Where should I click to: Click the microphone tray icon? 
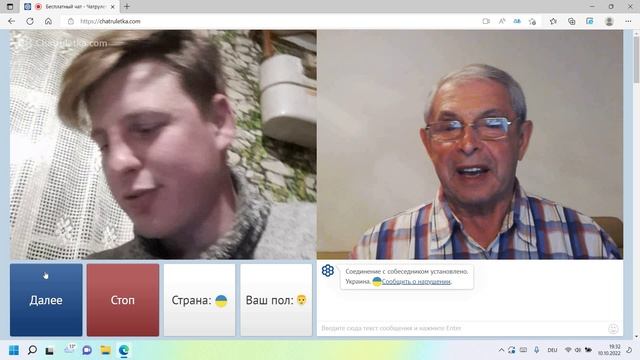(x=537, y=350)
